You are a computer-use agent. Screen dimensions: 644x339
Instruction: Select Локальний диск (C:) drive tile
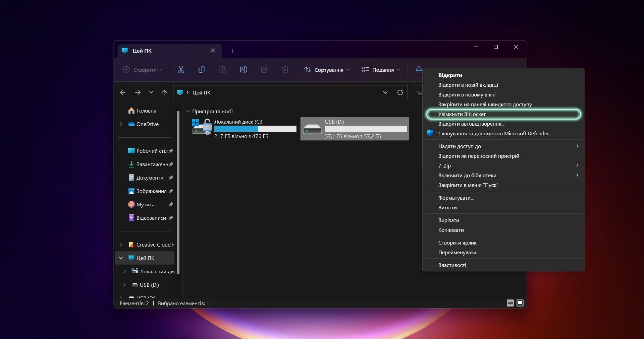tap(244, 129)
